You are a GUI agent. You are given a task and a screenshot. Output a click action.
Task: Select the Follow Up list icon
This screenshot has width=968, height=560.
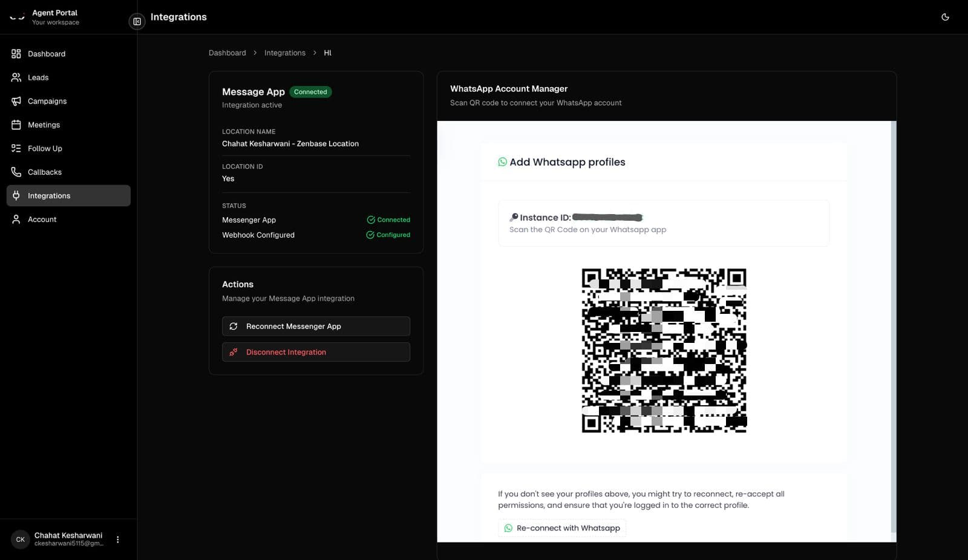click(16, 148)
